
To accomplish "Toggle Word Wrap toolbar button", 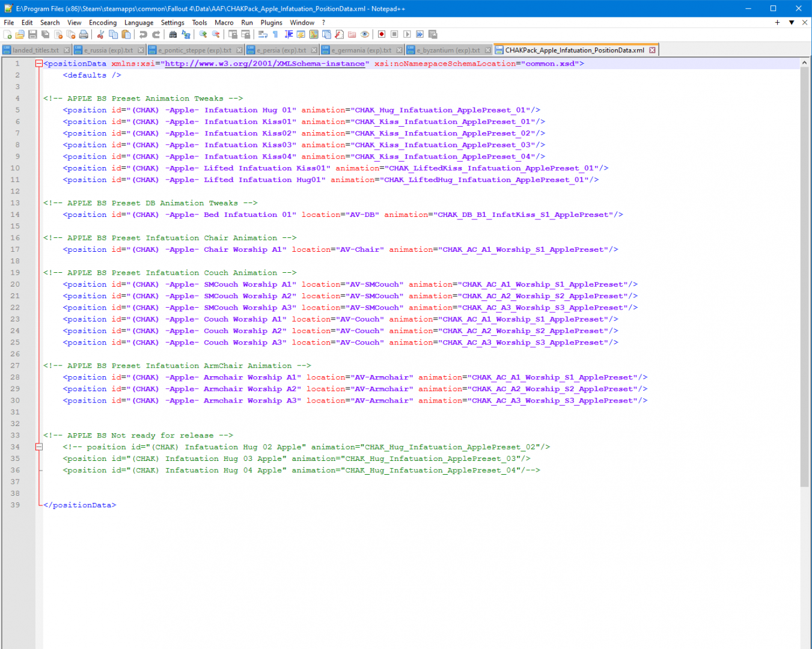I will 263,35.
